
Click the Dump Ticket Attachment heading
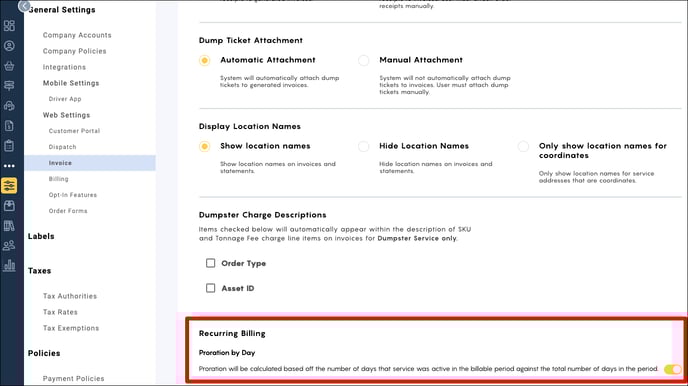pyautogui.click(x=251, y=40)
